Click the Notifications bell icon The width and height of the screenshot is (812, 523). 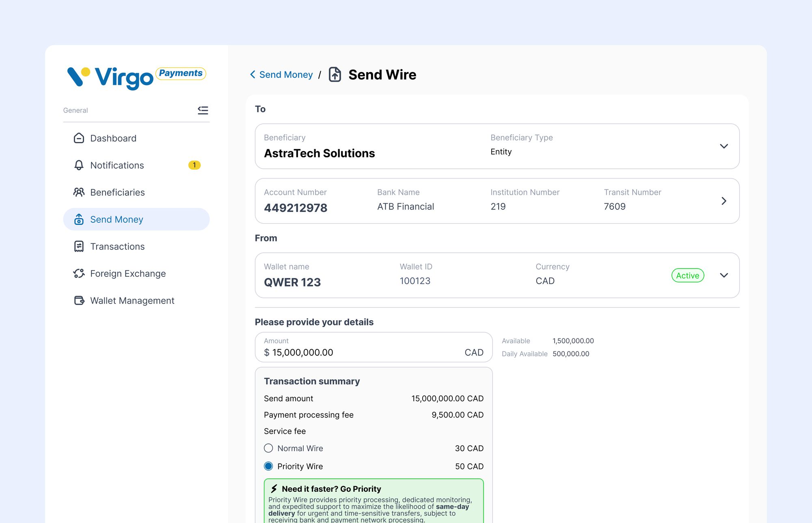(x=79, y=165)
